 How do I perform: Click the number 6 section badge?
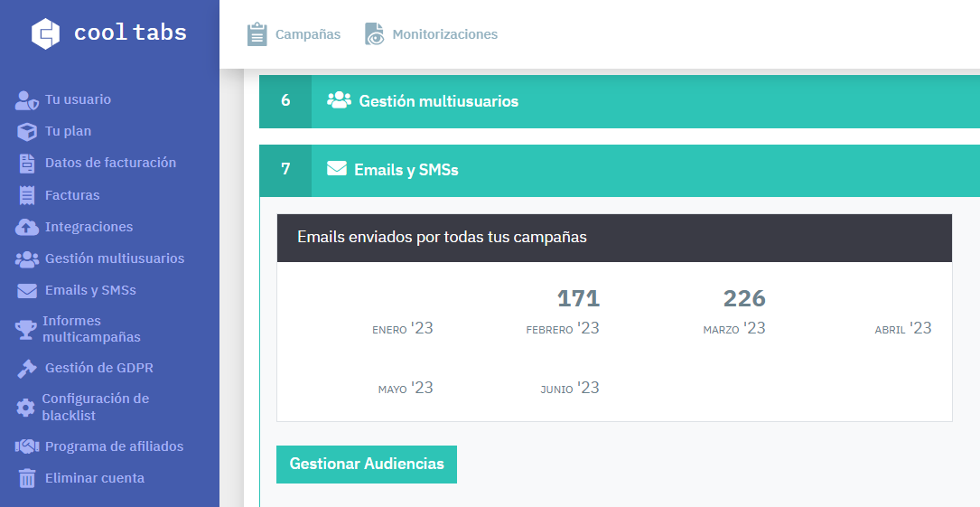pos(285,101)
